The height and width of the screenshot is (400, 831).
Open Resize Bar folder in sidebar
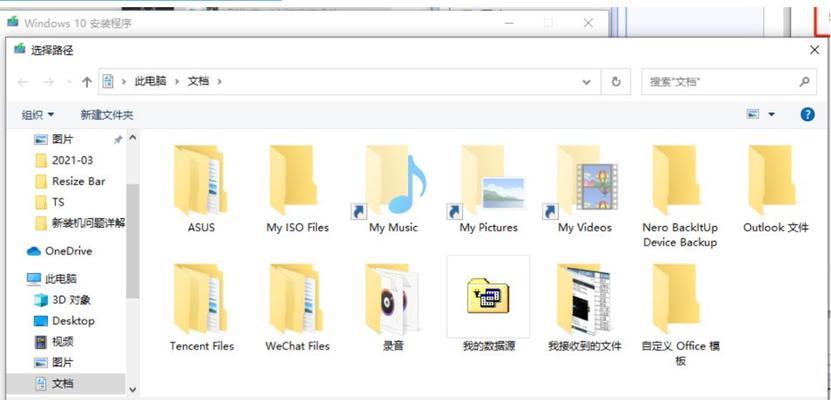point(70,181)
